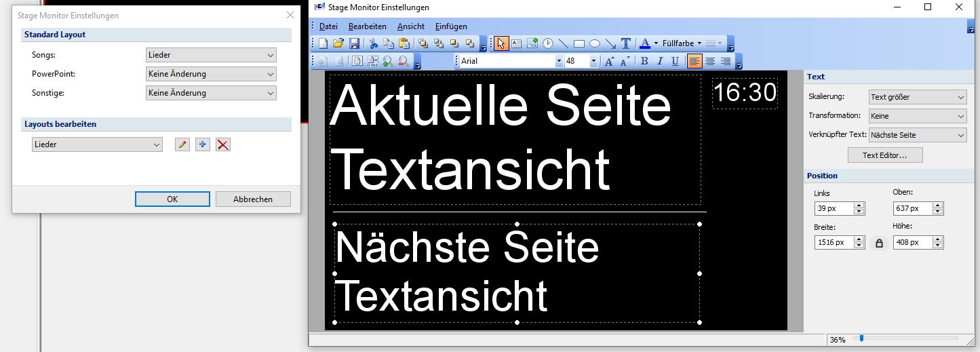Show page at 100 percent zoom
This screenshot has width=980, height=352.
pos(373,61)
